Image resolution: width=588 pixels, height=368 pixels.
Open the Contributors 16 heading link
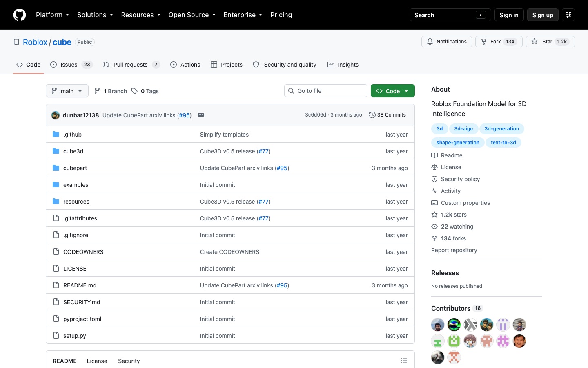pyautogui.click(x=457, y=308)
